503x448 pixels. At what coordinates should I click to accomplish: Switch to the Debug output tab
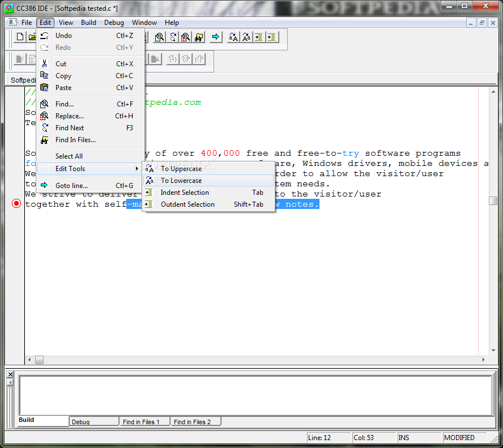click(94, 421)
